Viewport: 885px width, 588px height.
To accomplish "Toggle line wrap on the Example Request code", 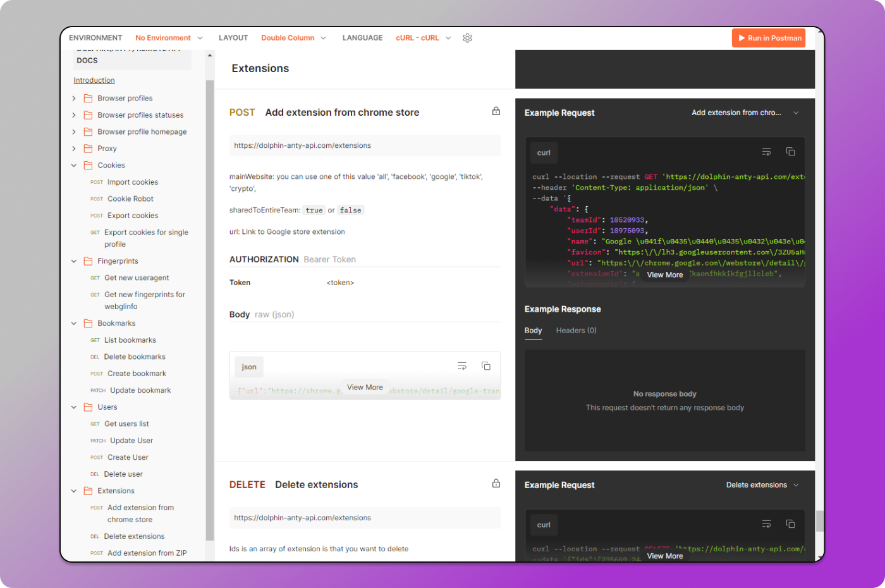I will (x=766, y=152).
